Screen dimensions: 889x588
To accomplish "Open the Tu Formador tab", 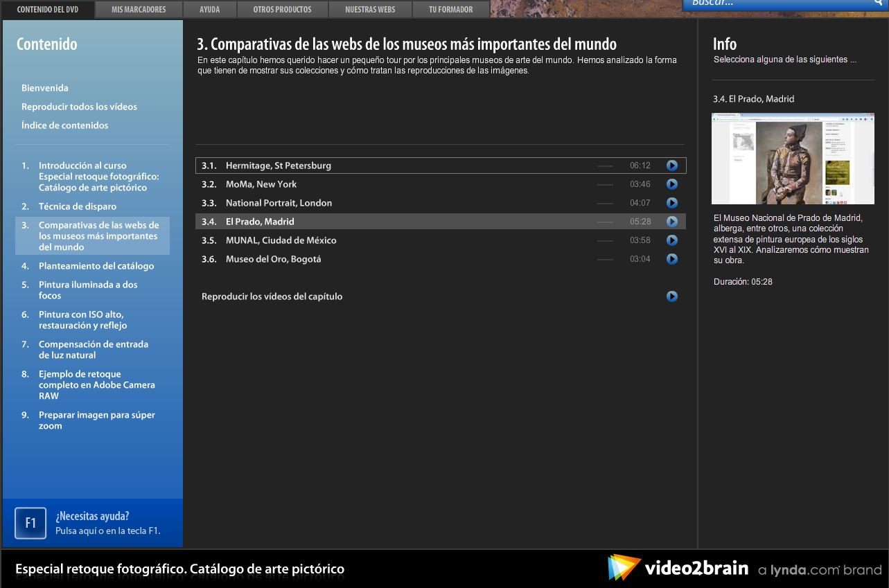I will (451, 10).
